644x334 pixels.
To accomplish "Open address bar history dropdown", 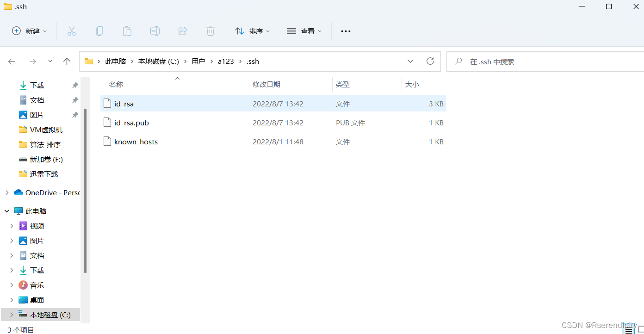I will point(410,61).
